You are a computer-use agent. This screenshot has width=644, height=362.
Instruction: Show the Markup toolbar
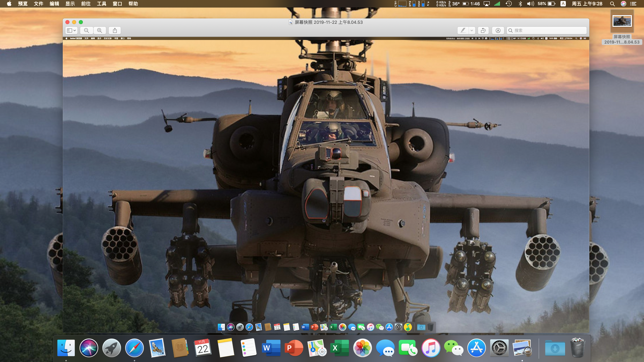498,31
